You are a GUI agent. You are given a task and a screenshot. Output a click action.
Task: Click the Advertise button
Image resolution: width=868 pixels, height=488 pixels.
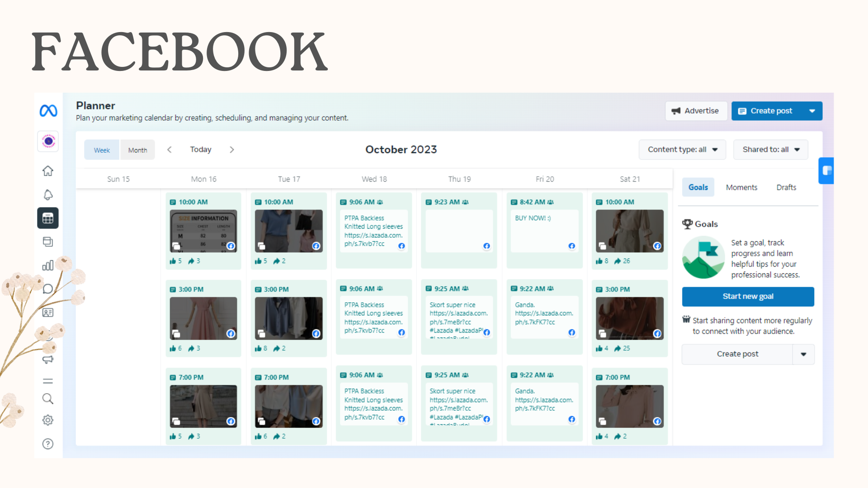(695, 111)
